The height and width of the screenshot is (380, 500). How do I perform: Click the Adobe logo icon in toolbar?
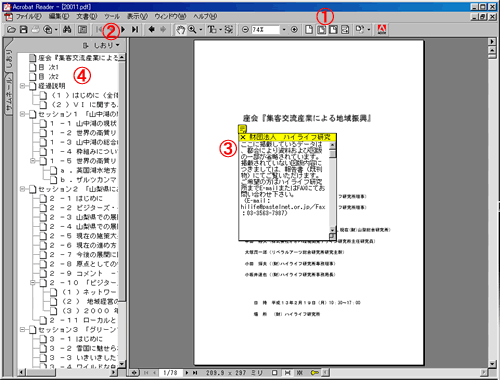pyautogui.click(x=382, y=30)
